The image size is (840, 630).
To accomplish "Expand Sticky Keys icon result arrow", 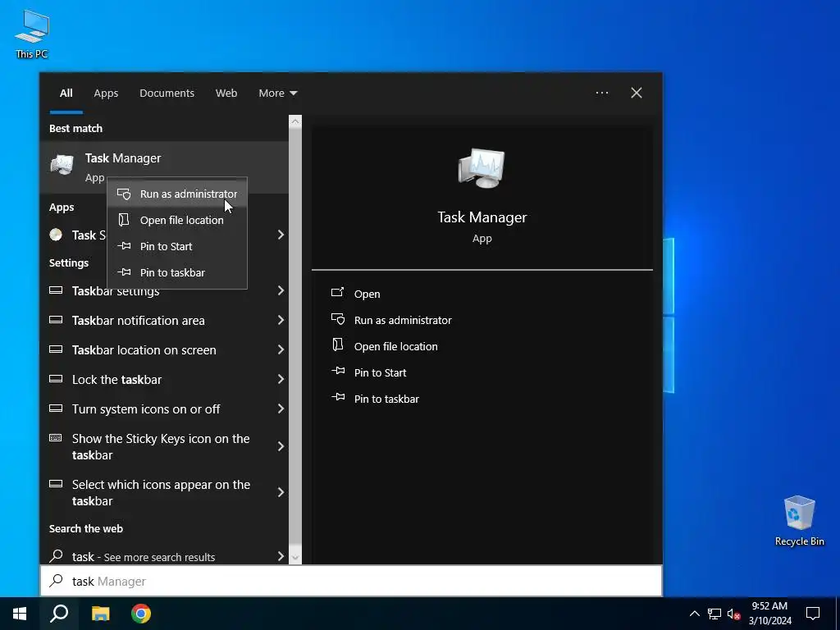I will coord(281,446).
